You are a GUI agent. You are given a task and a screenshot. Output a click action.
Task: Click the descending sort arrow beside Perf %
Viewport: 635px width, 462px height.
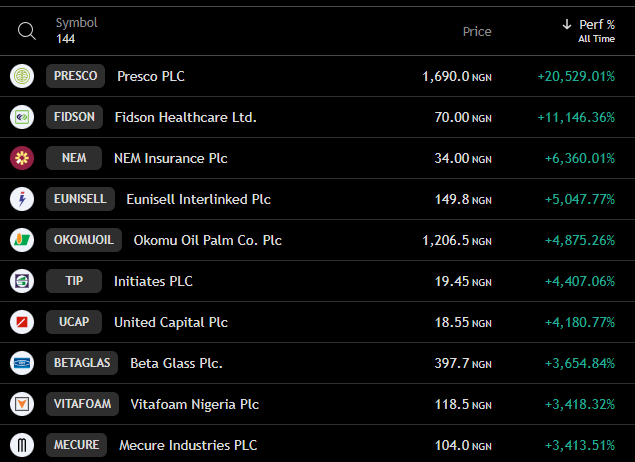point(567,24)
